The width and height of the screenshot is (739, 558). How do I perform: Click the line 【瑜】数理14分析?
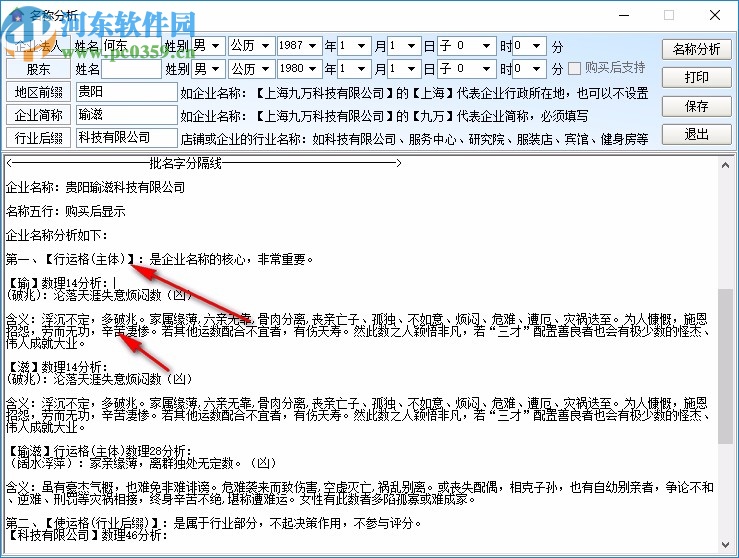[x=58, y=283]
